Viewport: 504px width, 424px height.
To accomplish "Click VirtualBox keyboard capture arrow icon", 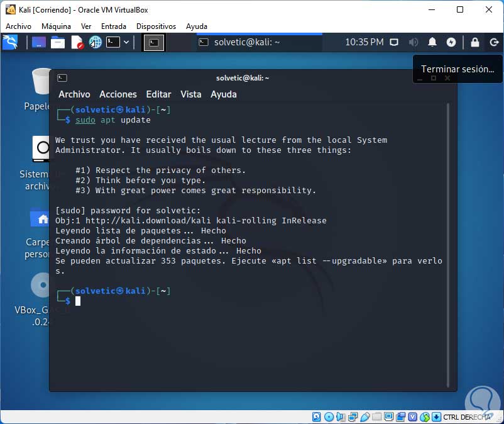I will point(436,417).
